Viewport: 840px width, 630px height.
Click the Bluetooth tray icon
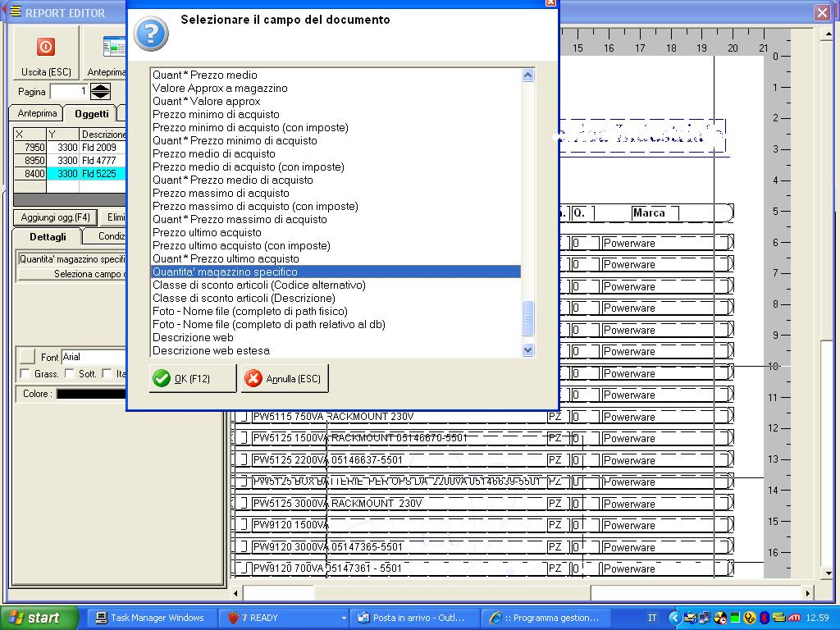coord(765,618)
